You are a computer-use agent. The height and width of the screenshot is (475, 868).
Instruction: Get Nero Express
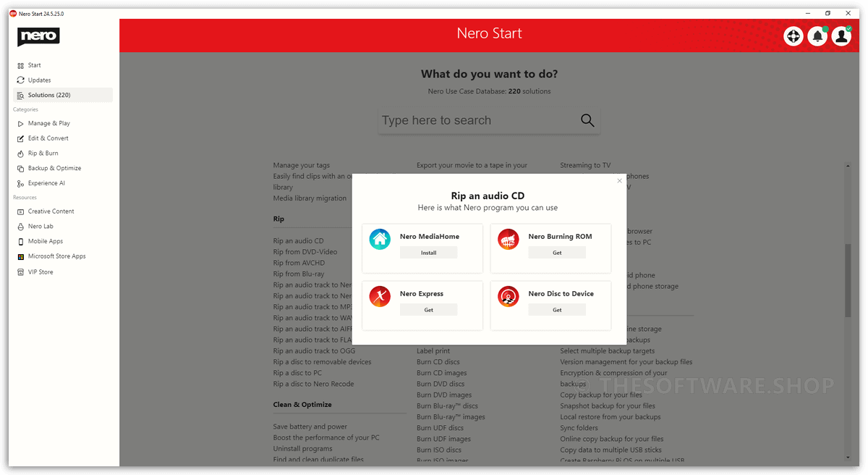428,310
